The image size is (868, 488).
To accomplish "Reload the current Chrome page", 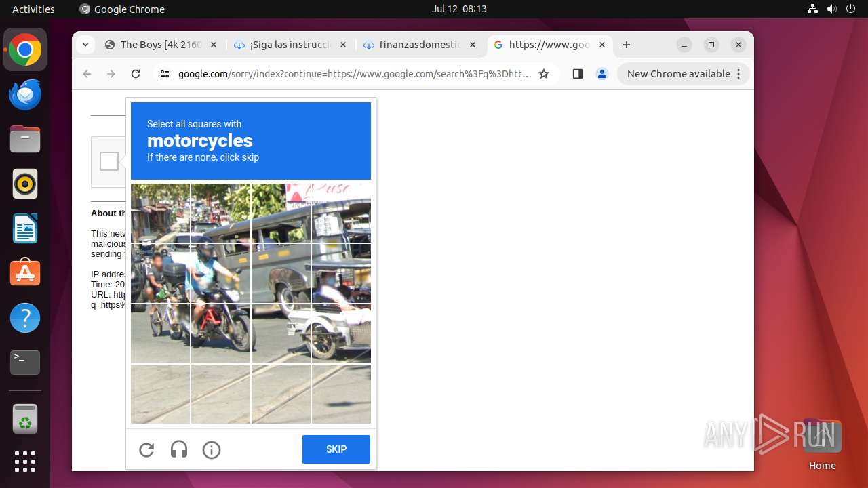I will pos(136,74).
